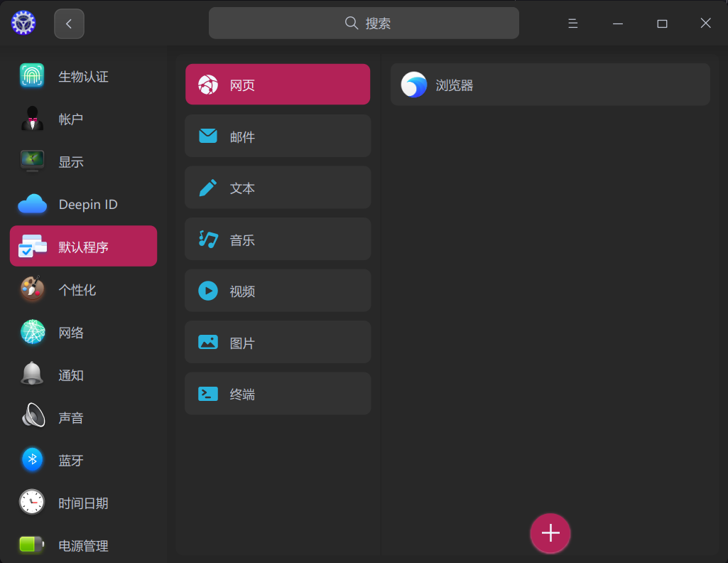Open the 终端 (Terminal) default programs
Viewport: 728px width, 563px height.
point(277,393)
